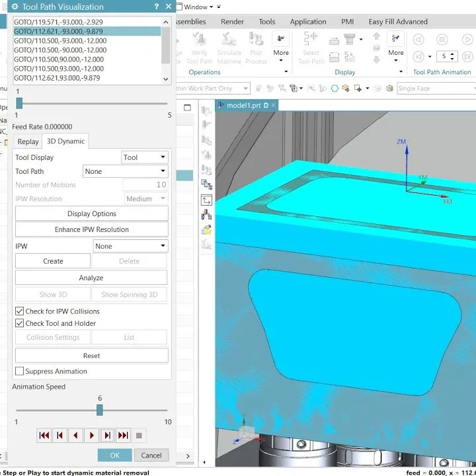The width and height of the screenshot is (476, 476).
Task: Expand the Tool Path dropdown set to None
Action: [x=125, y=171]
